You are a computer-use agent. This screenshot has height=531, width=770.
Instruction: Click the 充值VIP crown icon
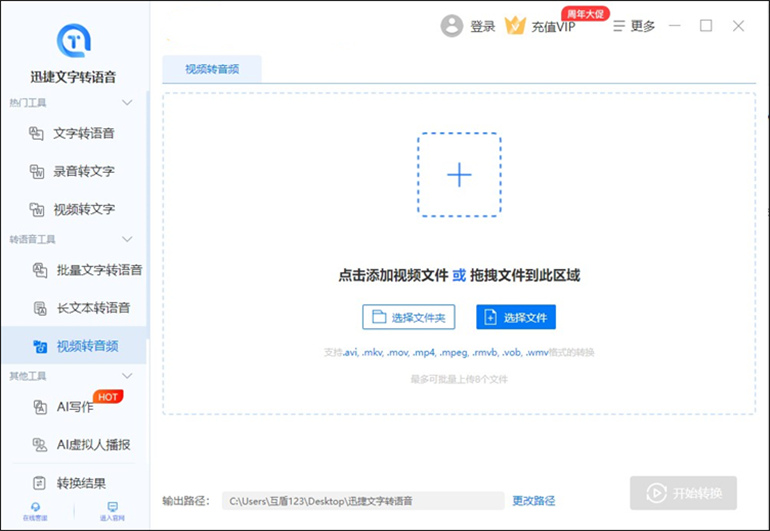[515, 26]
